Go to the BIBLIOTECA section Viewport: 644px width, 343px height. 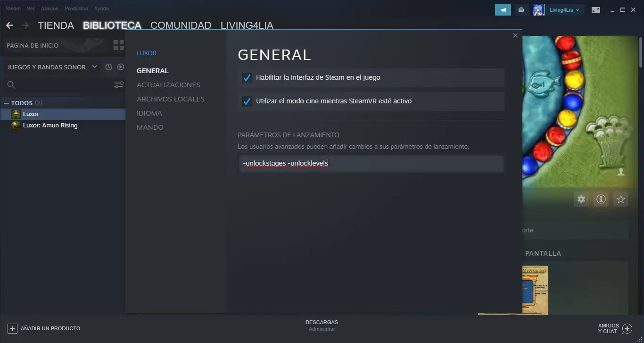pyautogui.click(x=112, y=25)
